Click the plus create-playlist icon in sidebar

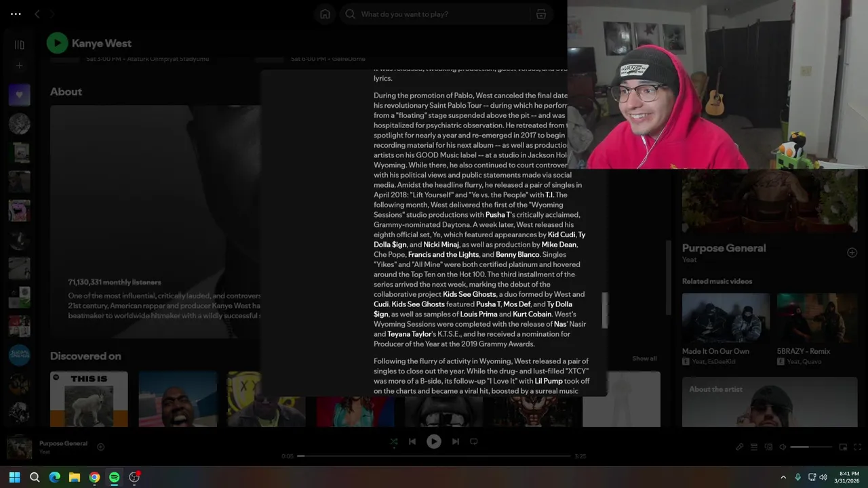point(19,66)
